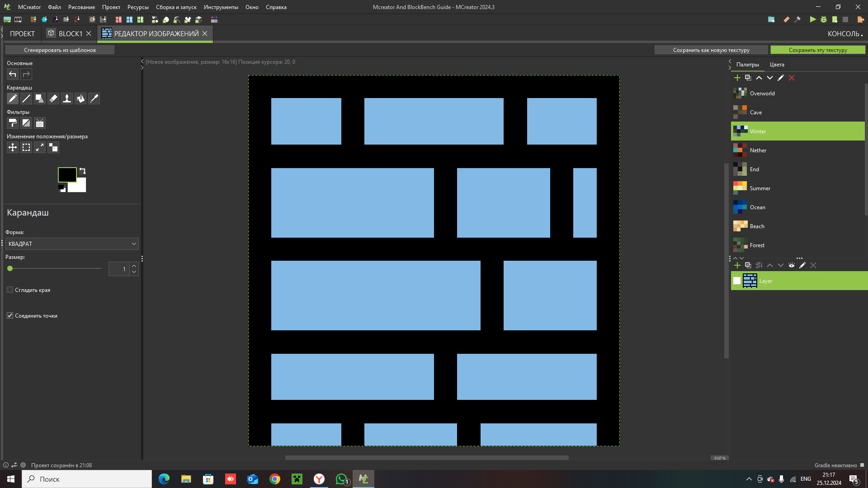The image size is (868, 488).
Task: Select the Eraser tool
Action: pos(53,99)
